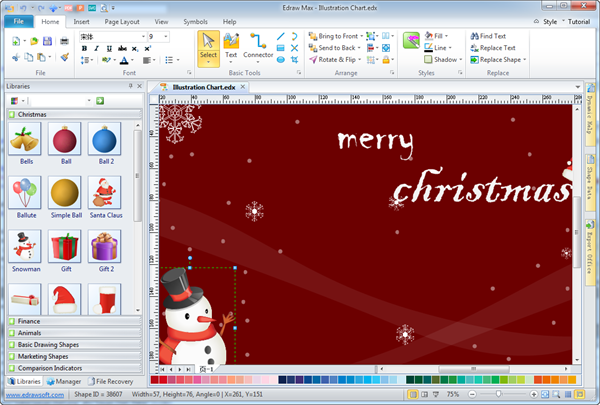Pick the ellipse drawing tool

[x=280, y=60]
